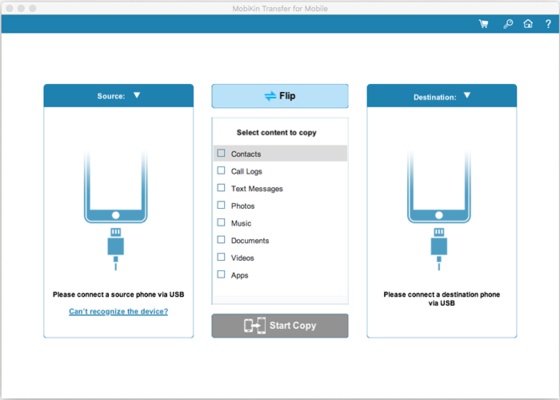Click the Apps label
The width and height of the screenshot is (560, 400).
click(239, 275)
